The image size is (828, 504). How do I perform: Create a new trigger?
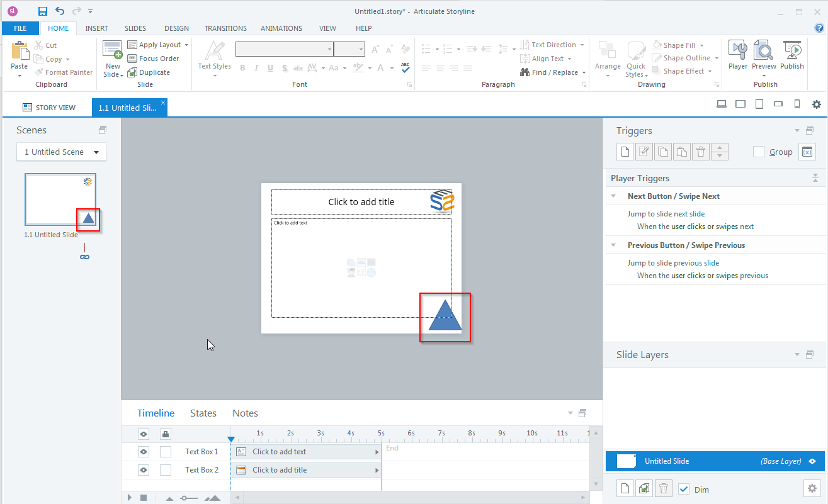pyautogui.click(x=625, y=152)
